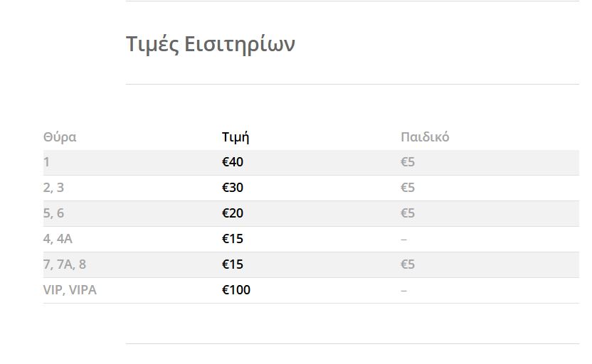Screen dimensions: 592x364
Task: Select the "5, 6" gate cell
Action: point(54,213)
